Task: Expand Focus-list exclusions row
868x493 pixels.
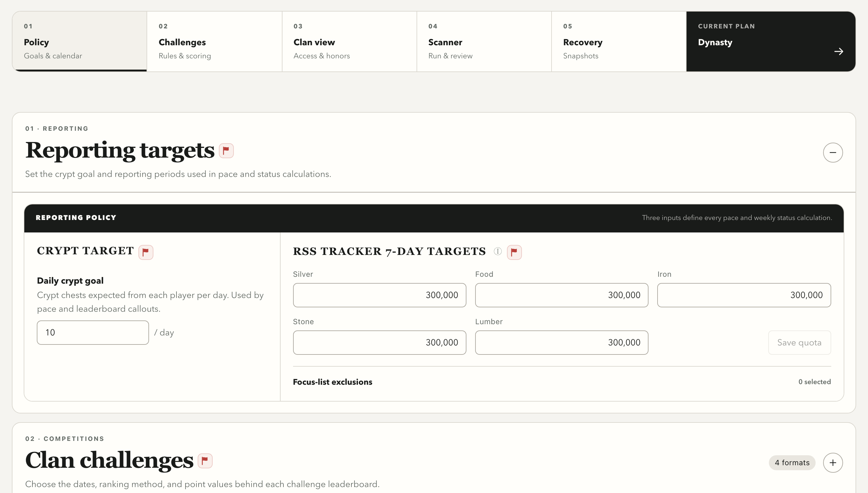Action: click(x=562, y=382)
